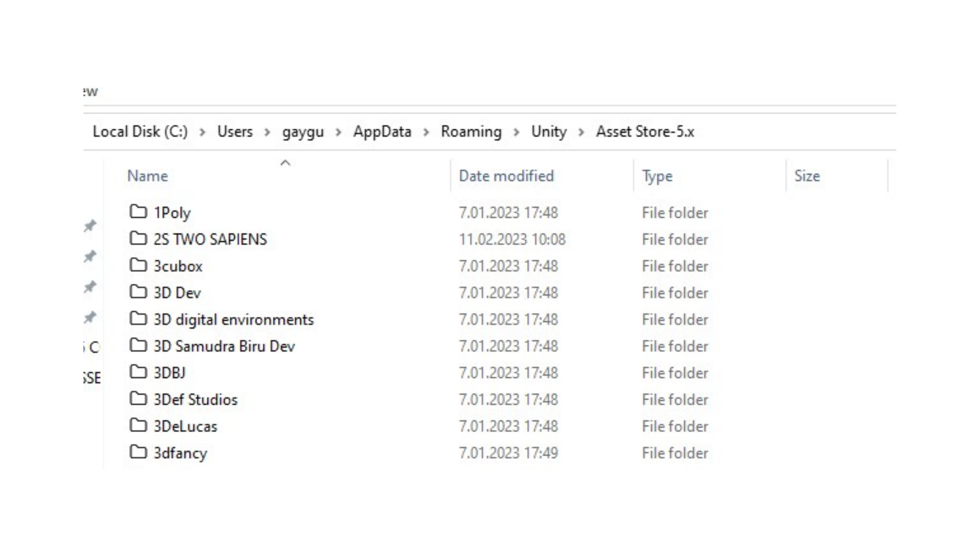Sort by the Type column header
This screenshot has height=551, width=980.
[657, 176]
